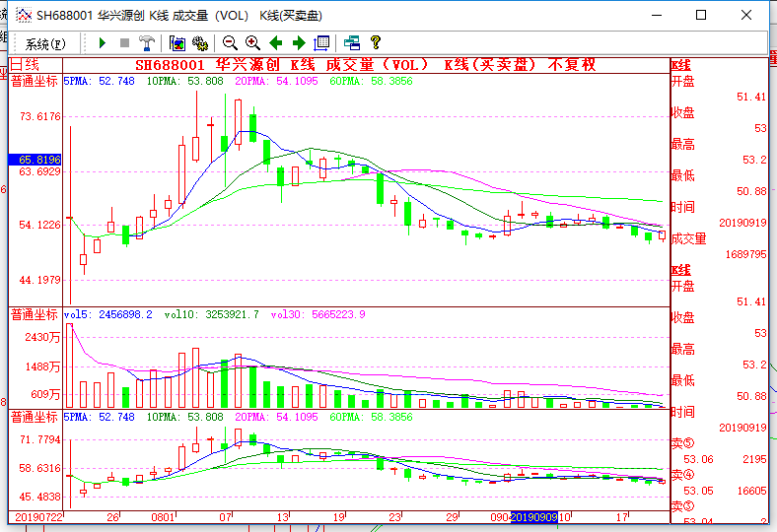Click the app icon in title bar
The height and width of the screenshot is (532, 777).
point(24,16)
